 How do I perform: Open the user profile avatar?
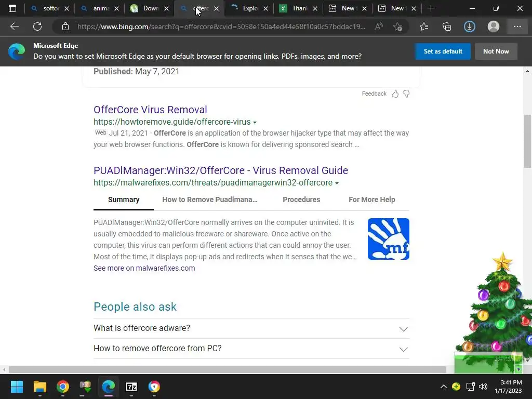coord(494,26)
